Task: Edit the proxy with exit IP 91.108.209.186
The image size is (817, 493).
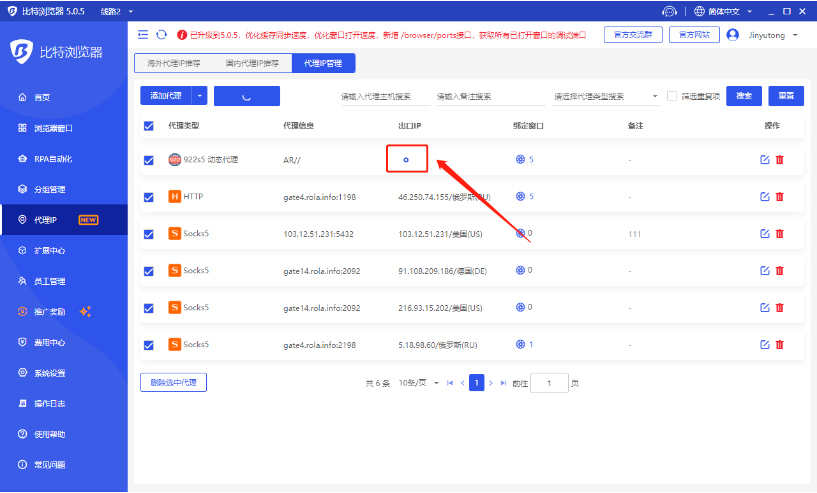Action: pos(764,270)
